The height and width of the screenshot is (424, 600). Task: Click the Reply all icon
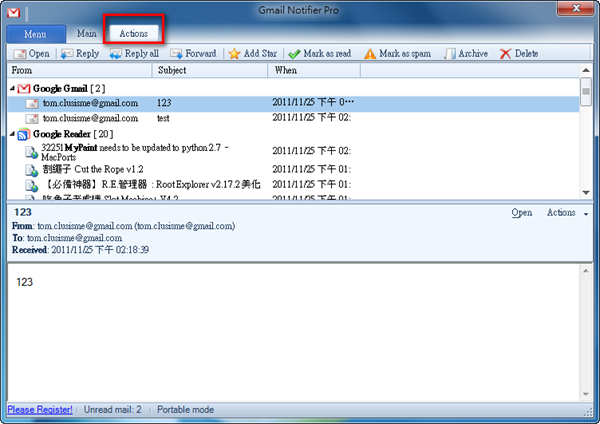[x=116, y=54]
